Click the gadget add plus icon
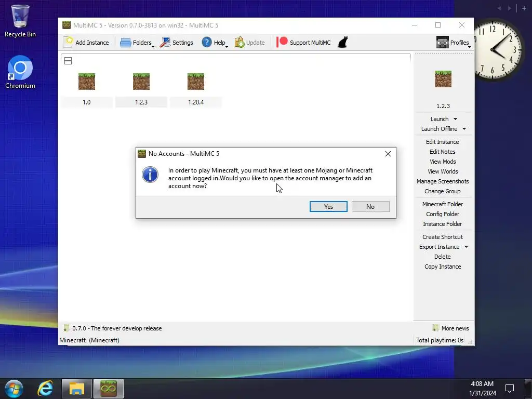 (x=524, y=8)
